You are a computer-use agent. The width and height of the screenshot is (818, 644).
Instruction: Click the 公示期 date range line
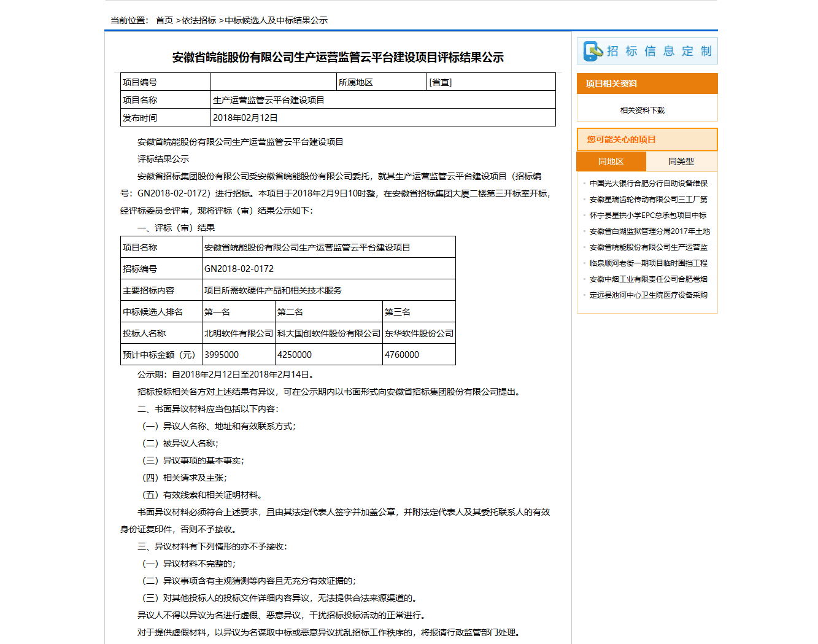click(x=227, y=374)
